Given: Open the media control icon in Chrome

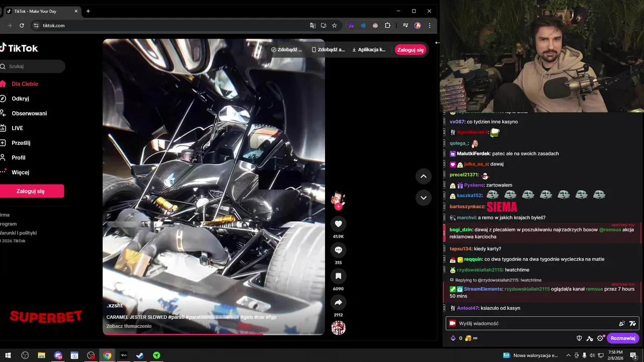Looking at the screenshot, I should [405, 25].
